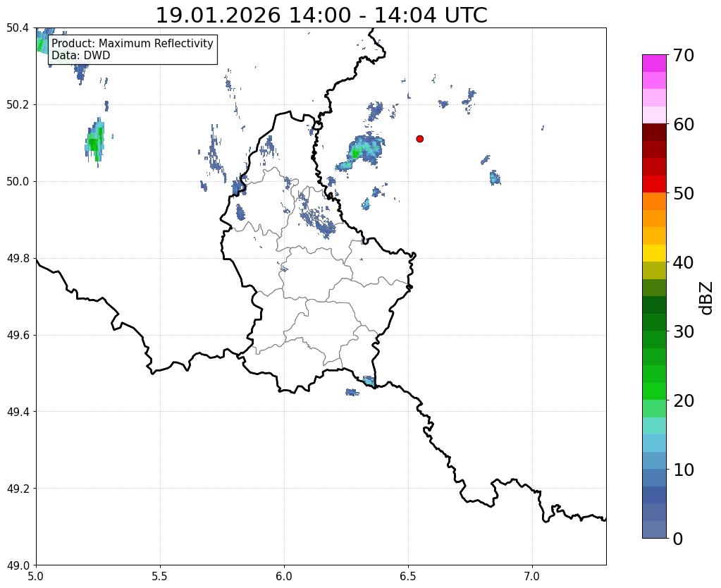Click the 70 tick label on the colorbar
The height and width of the screenshot is (588, 721).
[683, 56]
